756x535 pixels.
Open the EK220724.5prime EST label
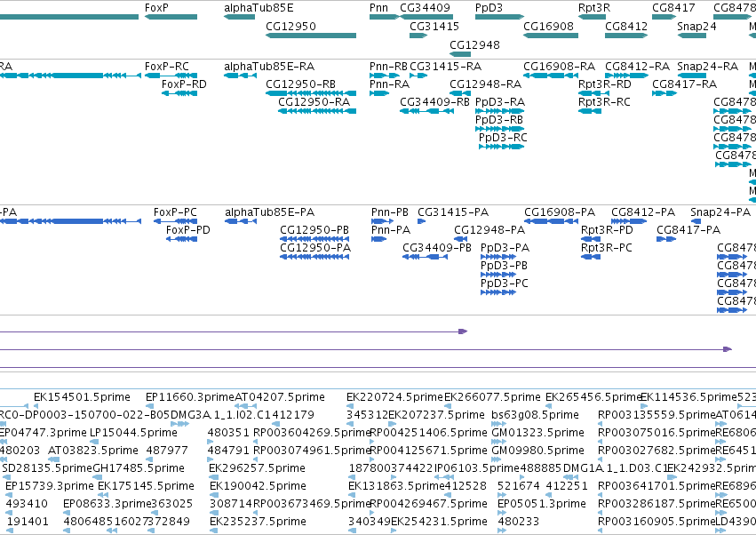pyautogui.click(x=394, y=397)
